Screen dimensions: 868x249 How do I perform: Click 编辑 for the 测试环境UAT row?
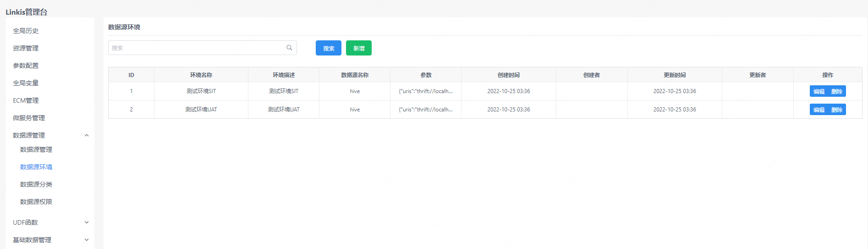819,110
